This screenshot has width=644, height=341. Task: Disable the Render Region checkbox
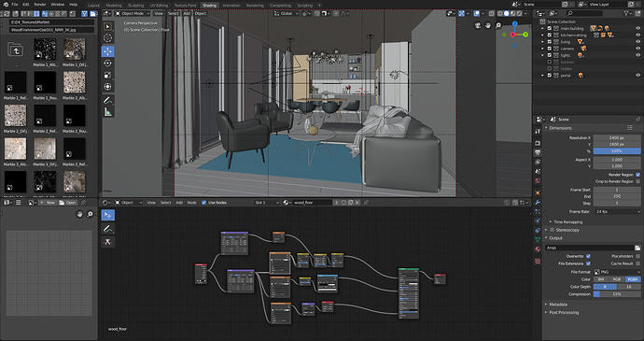pyautogui.click(x=637, y=175)
